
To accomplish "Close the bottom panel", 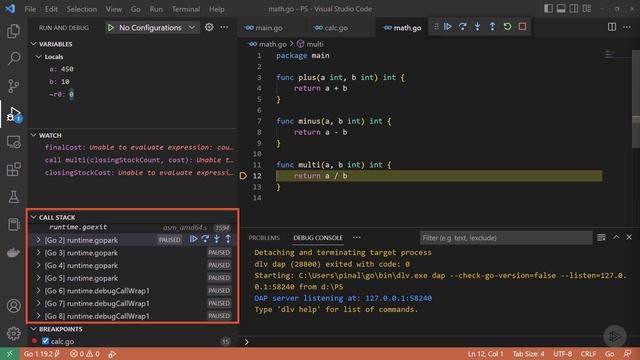I will pos(629,237).
